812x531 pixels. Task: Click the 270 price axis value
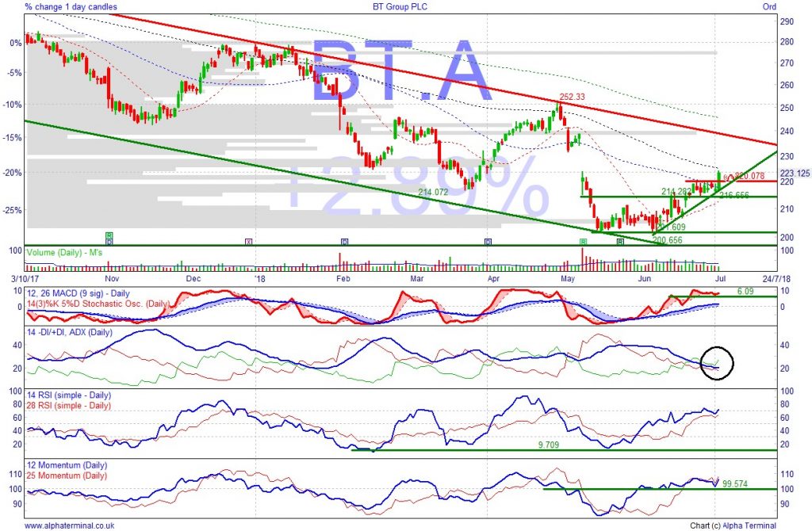(787, 63)
